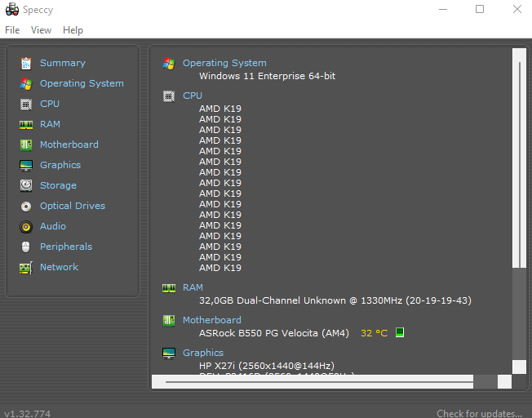Minimize the Speccy window
Viewport: 532px width, 418px height.
point(443,10)
